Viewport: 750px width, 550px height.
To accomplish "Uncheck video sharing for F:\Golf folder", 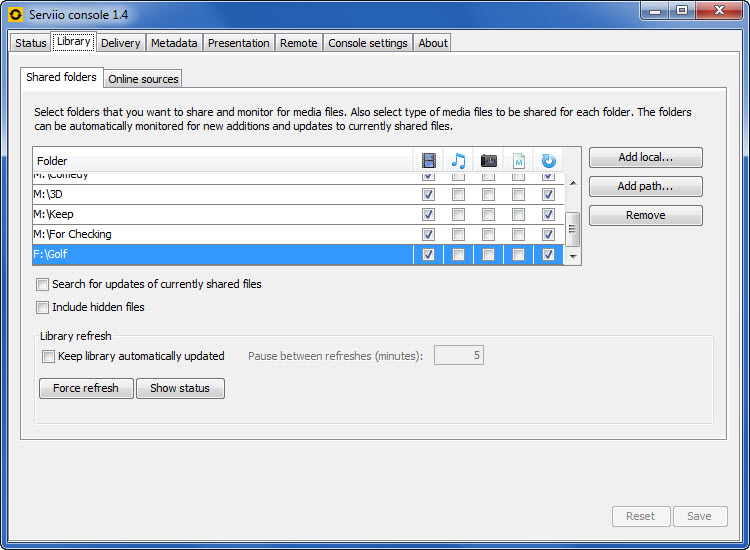I will [x=428, y=255].
